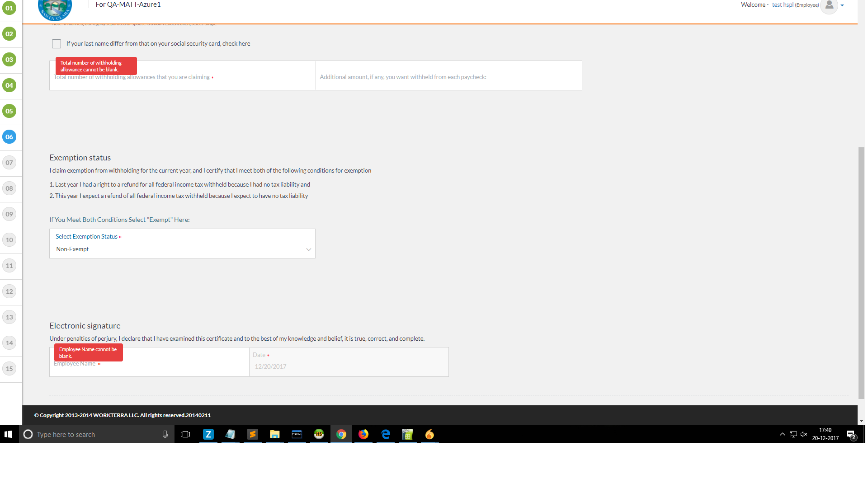The width and height of the screenshot is (868, 488).
Task: Check the last name differs checkbox
Action: click(57, 44)
